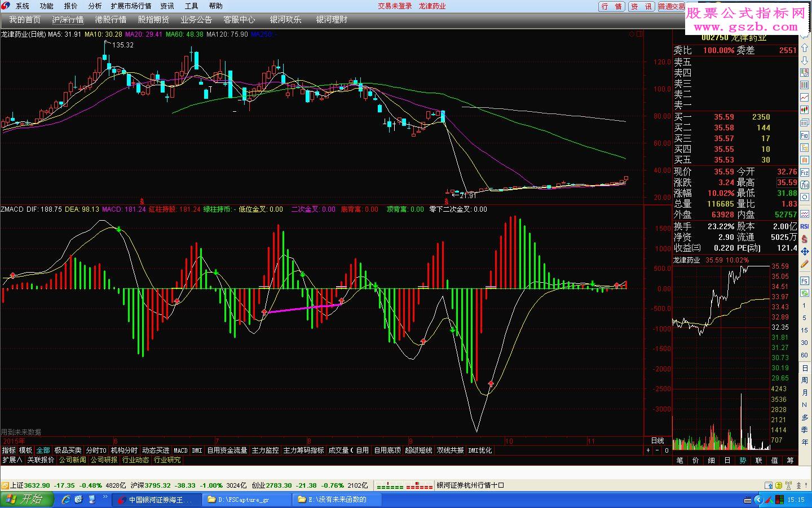The image size is (812, 508).
Task: Click the multi-window icon in right toolbar
Action: (x=805, y=122)
